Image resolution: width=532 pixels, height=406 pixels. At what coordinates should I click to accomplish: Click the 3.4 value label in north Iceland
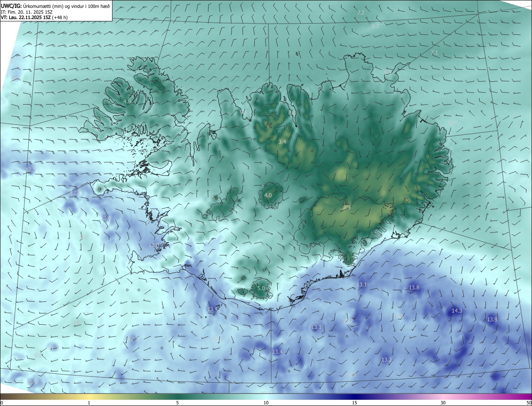(x=282, y=142)
